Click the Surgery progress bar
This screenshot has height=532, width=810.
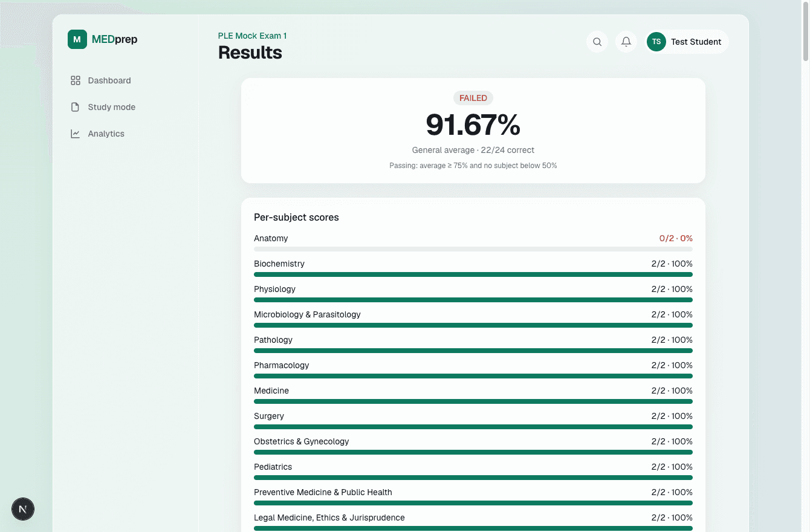click(x=473, y=427)
